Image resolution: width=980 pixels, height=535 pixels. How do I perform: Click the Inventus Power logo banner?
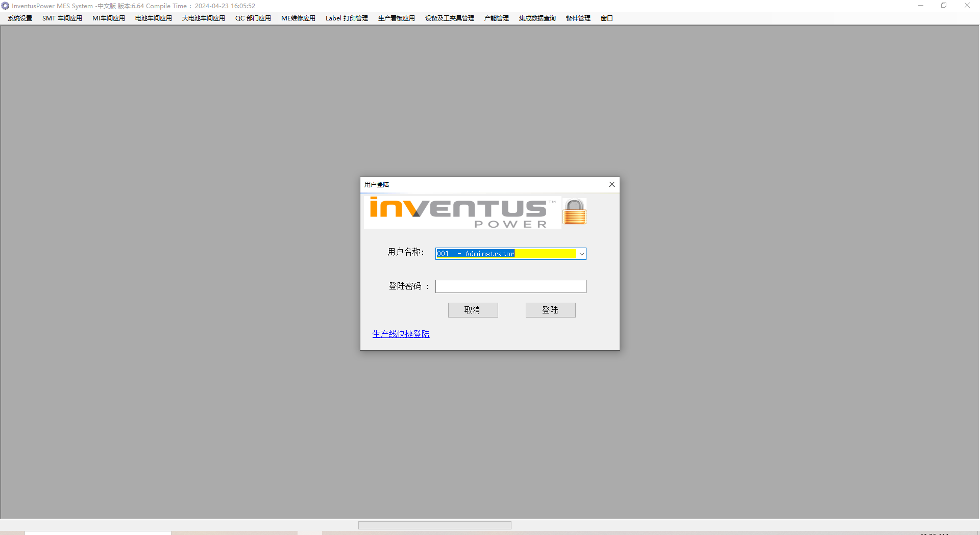[462, 212]
